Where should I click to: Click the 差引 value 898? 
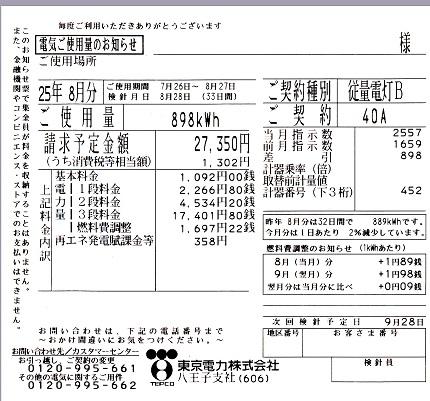411,155
